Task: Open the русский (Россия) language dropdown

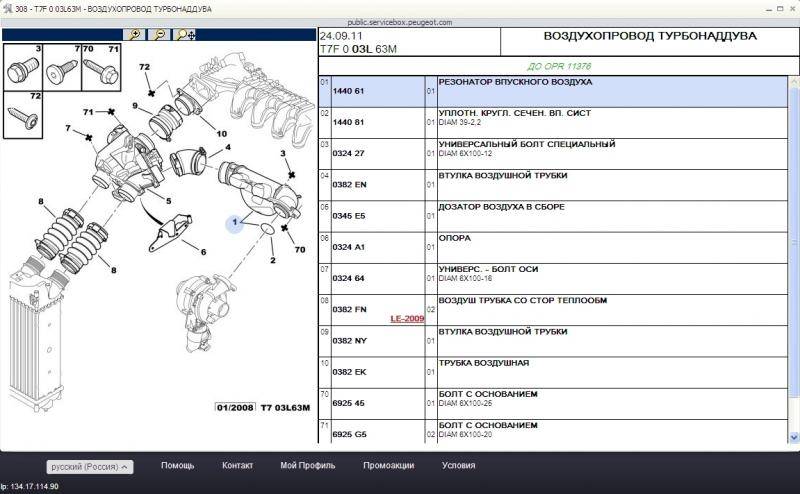Action: coord(90,466)
